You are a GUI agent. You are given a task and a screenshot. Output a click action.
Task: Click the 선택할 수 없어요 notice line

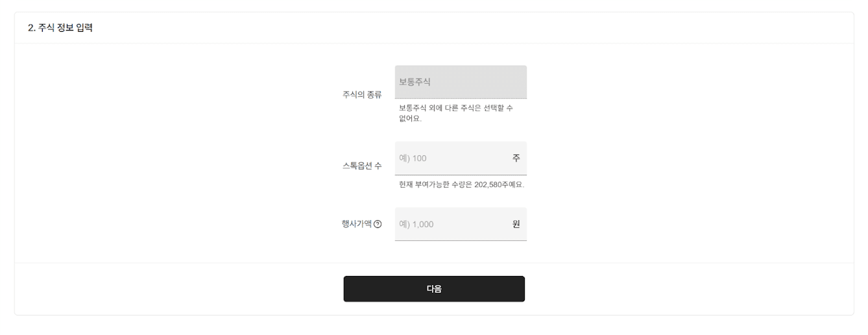pos(455,113)
